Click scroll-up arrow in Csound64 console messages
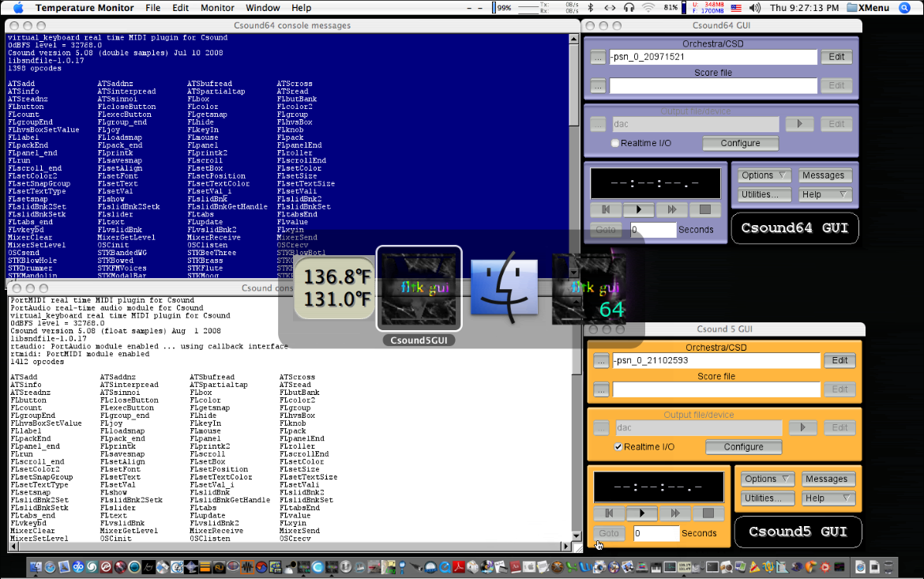 click(573, 39)
